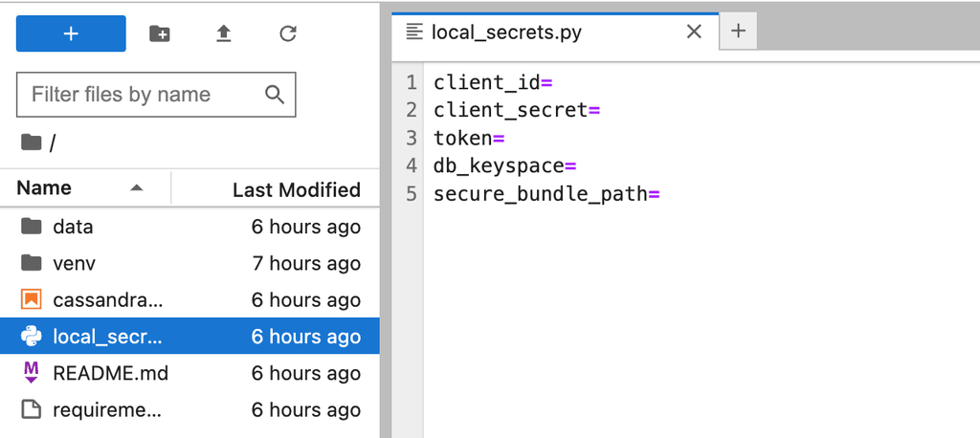
Task: Select the local_secrets Python file entry
Action: click(108, 337)
